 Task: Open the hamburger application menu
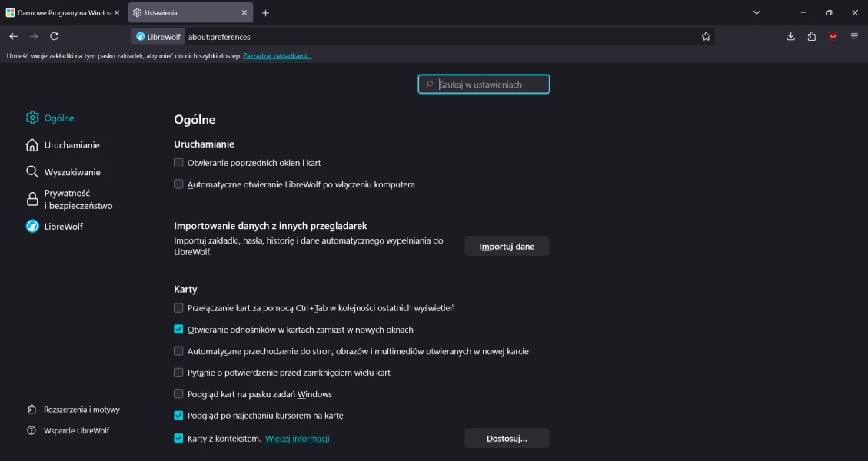coord(854,36)
